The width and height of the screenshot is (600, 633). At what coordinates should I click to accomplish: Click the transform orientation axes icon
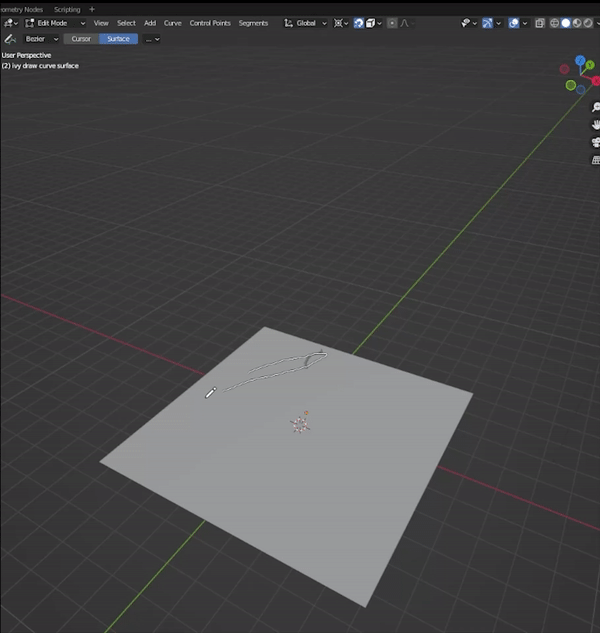click(x=288, y=23)
